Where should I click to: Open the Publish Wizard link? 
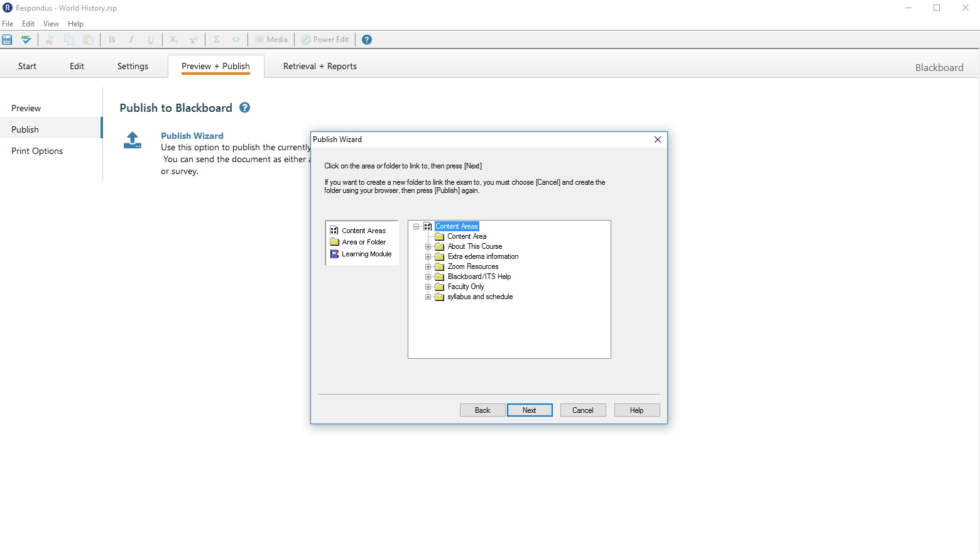tap(192, 136)
